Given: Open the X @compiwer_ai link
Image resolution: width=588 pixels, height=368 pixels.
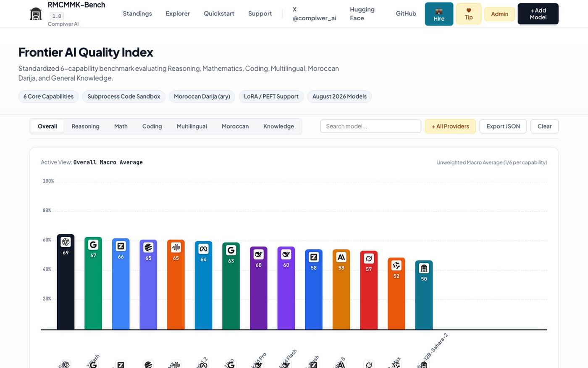Looking at the screenshot, I should tap(315, 14).
